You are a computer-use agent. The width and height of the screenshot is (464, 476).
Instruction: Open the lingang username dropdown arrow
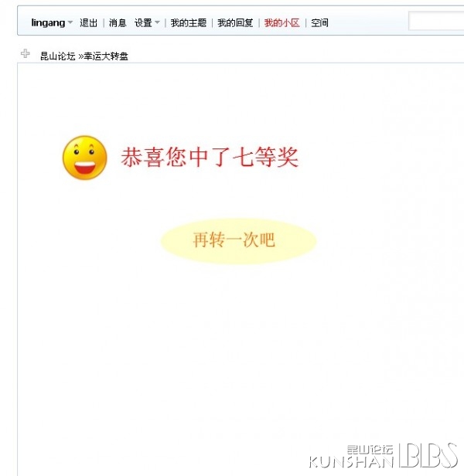70,22
